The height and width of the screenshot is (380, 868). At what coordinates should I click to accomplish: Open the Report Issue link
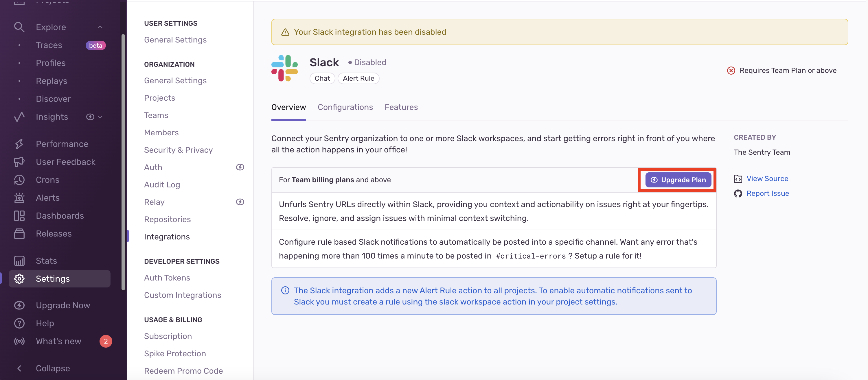[x=767, y=193]
